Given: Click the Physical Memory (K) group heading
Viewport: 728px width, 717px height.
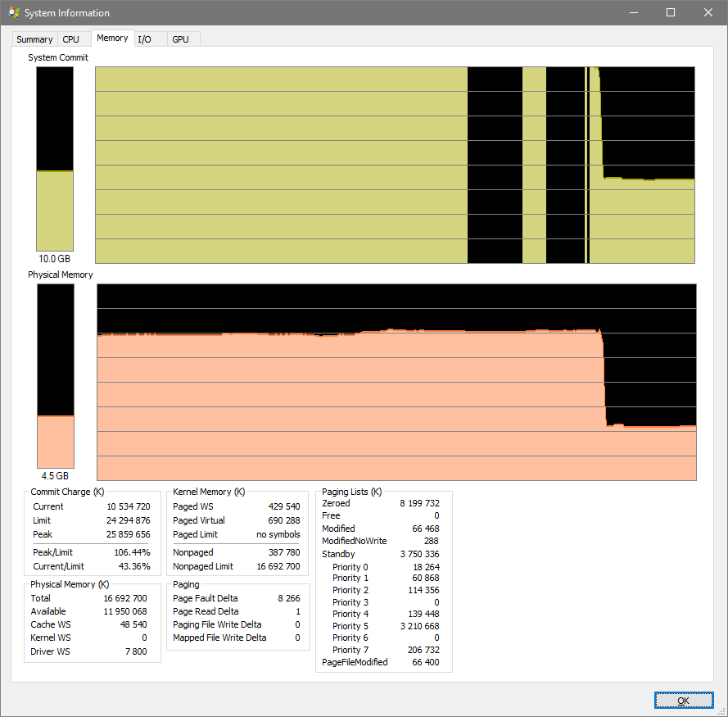Looking at the screenshot, I should tap(70, 584).
